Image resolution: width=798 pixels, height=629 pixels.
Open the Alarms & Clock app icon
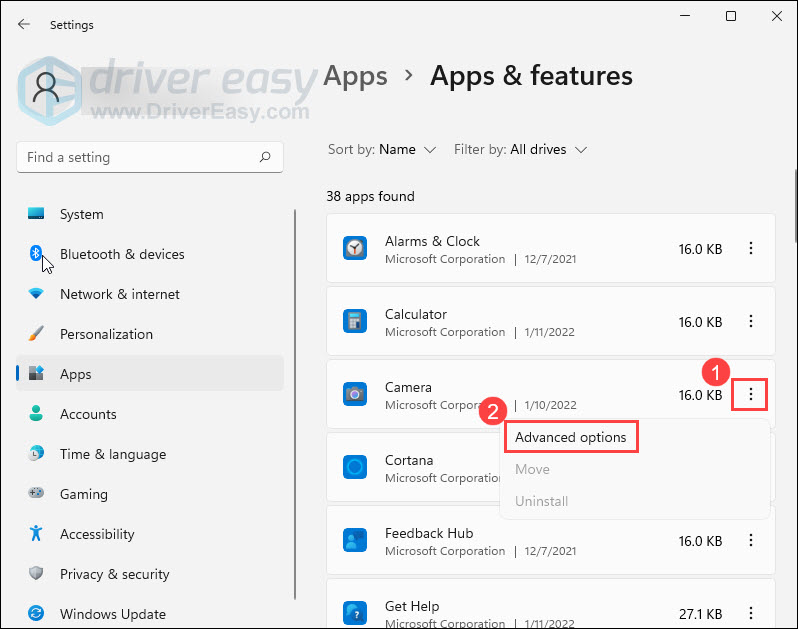coord(355,249)
